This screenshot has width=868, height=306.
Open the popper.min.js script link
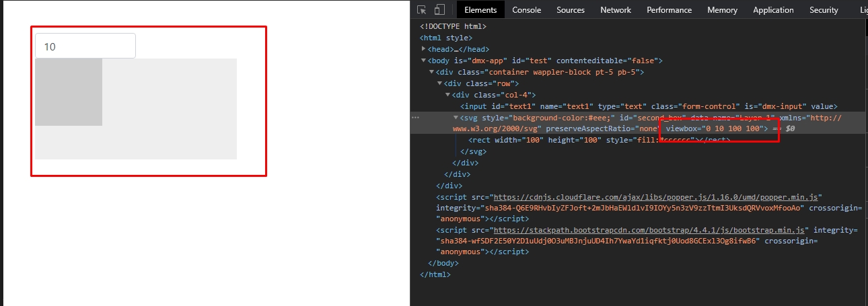click(655, 197)
